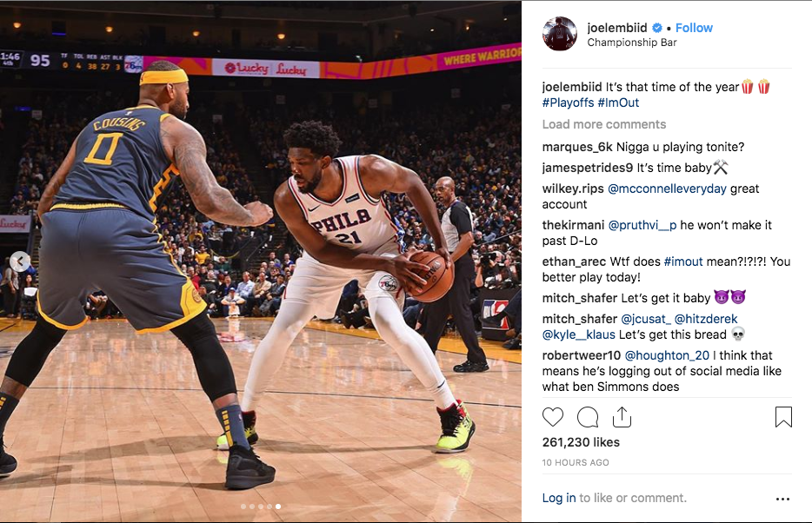
Task: Like the post with heart icon
Action: [x=553, y=417]
